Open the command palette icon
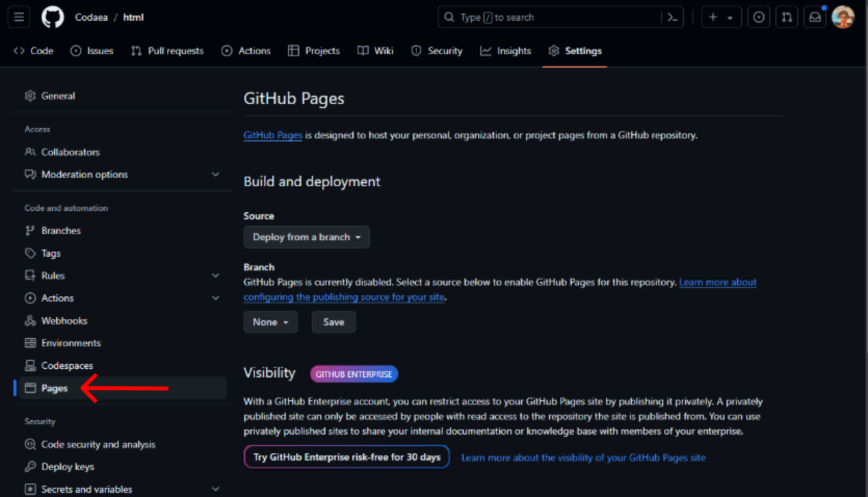The image size is (868, 497). coord(672,17)
